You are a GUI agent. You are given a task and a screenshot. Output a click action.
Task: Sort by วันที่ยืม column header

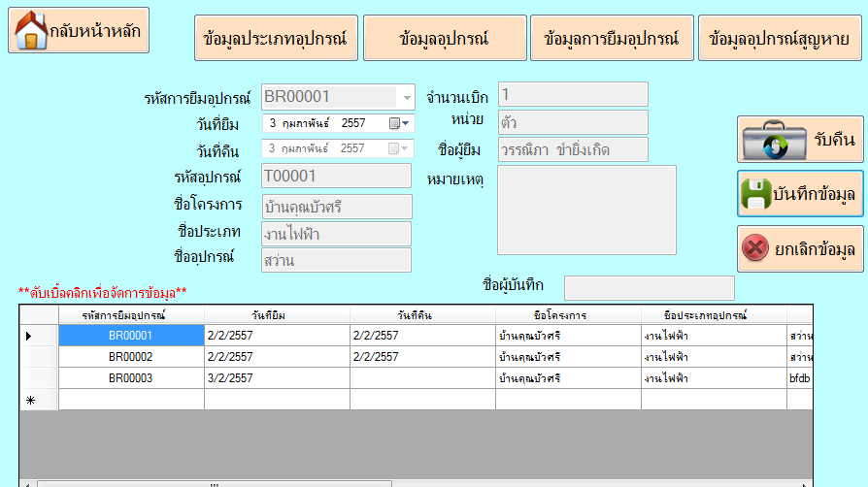tap(277, 315)
